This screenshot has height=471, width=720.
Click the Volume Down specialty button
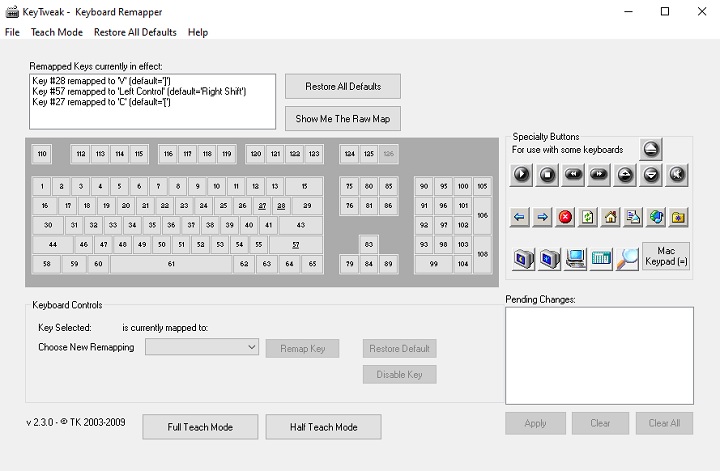(651, 175)
